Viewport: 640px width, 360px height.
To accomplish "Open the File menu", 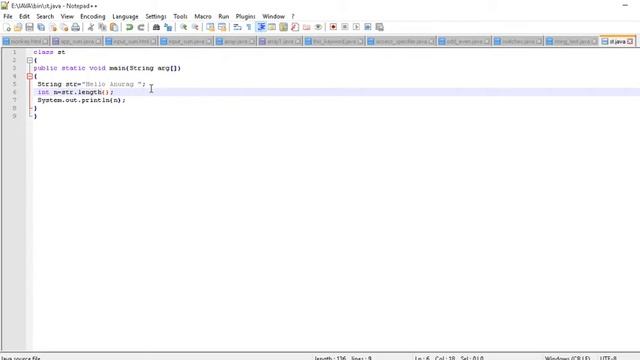I will pos(8,16).
